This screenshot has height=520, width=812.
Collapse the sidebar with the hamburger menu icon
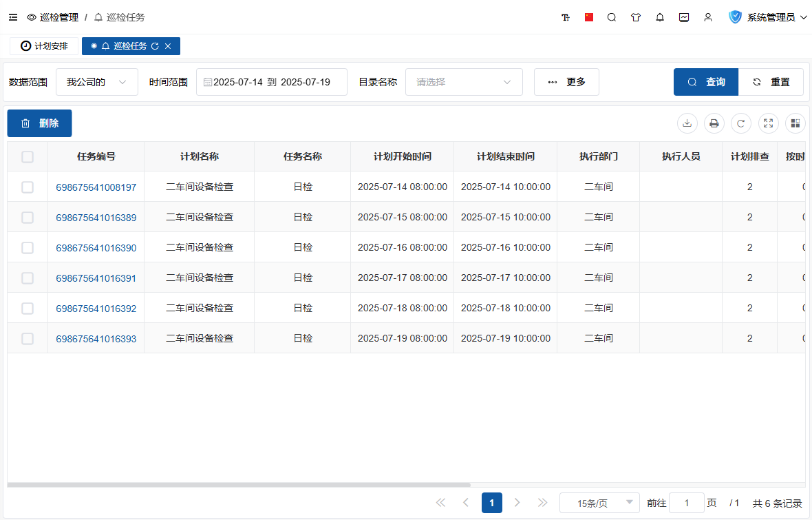(x=13, y=17)
